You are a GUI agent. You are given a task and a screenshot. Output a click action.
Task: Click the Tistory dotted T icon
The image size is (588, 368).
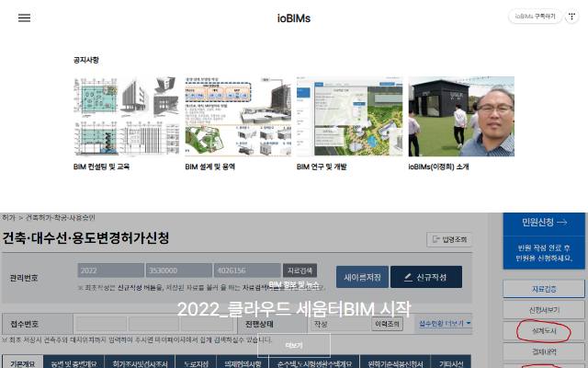click(x=571, y=17)
